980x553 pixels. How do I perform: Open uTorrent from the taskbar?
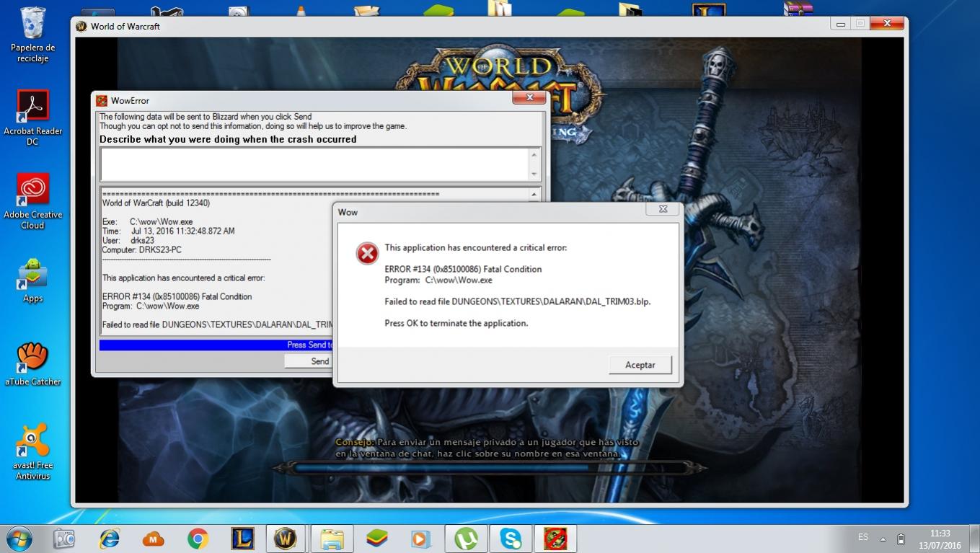click(466, 539)
